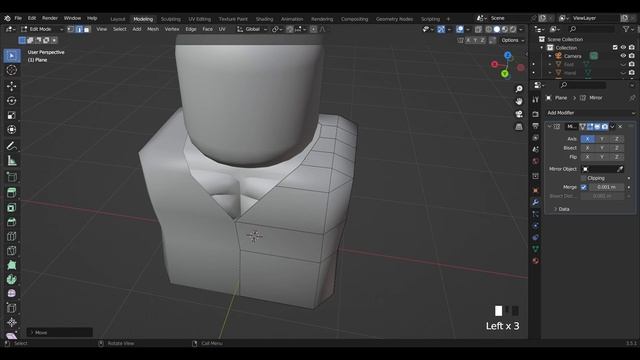Switch to the UV Editing workspace tab
The width and height of the screenshot is (640, 360).
click(200, 19)
